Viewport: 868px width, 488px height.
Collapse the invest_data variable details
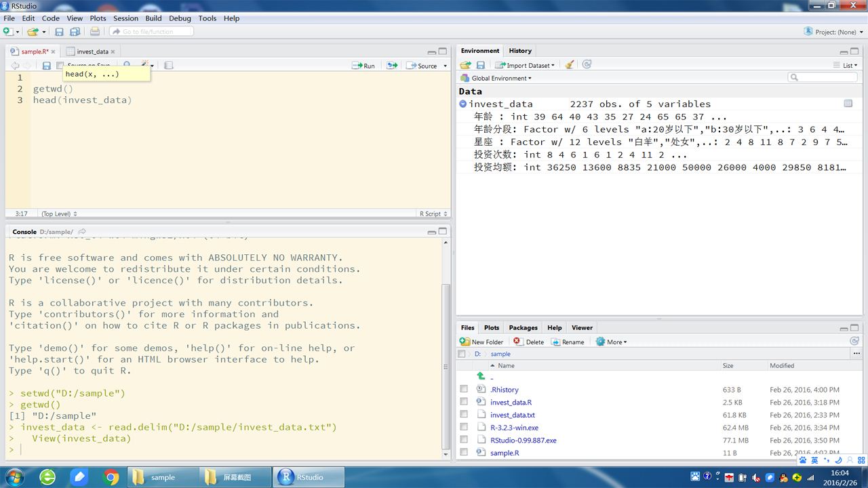pyautogui.click(x=463, y=104)
